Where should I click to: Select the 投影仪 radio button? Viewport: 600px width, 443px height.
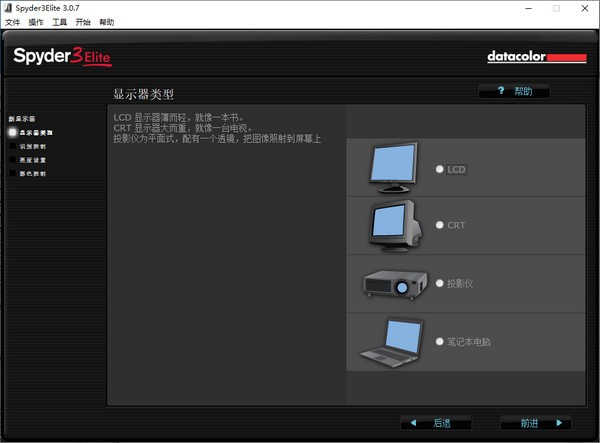pos(439,283)
